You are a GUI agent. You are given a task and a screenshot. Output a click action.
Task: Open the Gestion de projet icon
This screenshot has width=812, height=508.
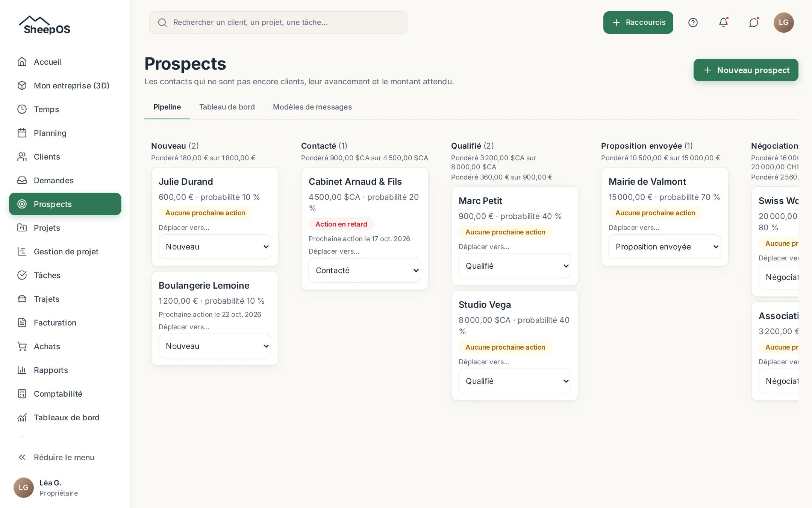(22, 251)
